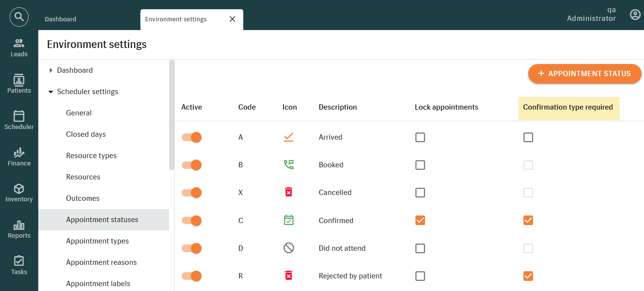Open the Reports section
This screenshot has width=644, height=291.
pyautogui.click(x=19, y=229)
